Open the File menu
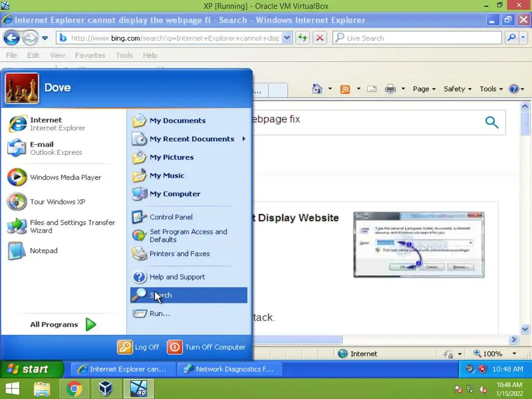This screenshot has height=399, width=532. pos(11,55)
